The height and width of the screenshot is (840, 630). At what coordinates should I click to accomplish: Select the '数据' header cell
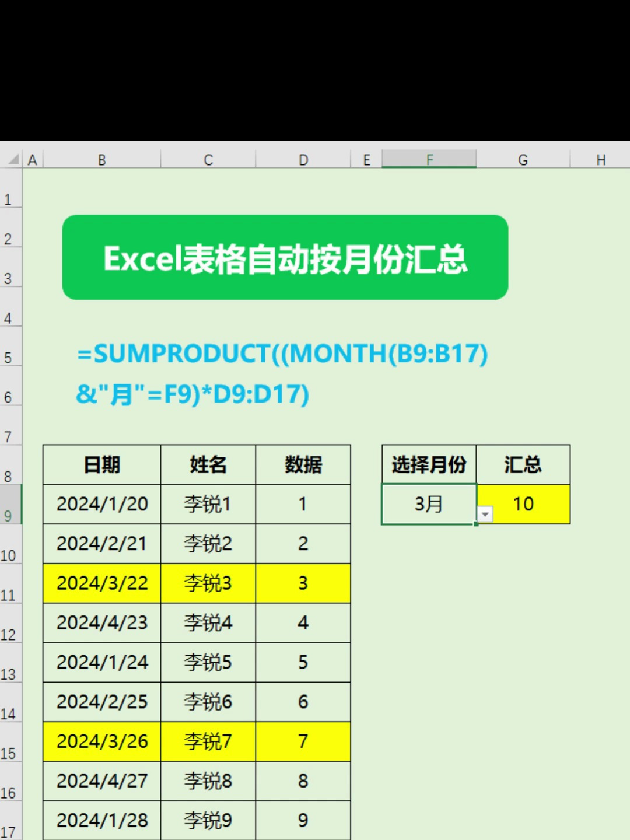click(x=303, y=465)
